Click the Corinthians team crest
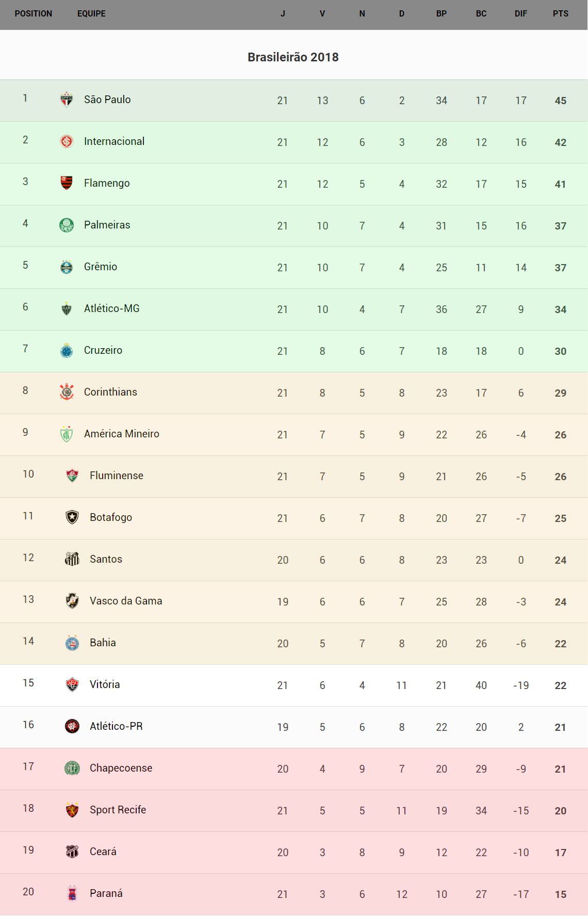Screen dimensions: 588x916 pos(67,392)
